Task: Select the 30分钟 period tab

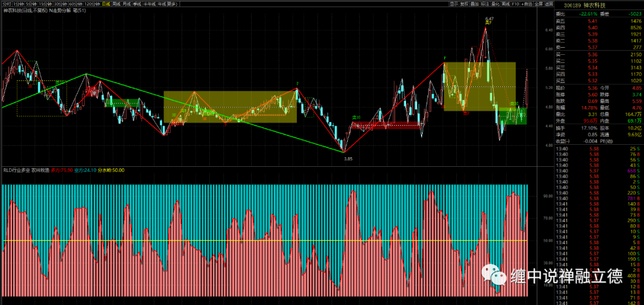Action: pyautogui.click(x=60, y=4)
